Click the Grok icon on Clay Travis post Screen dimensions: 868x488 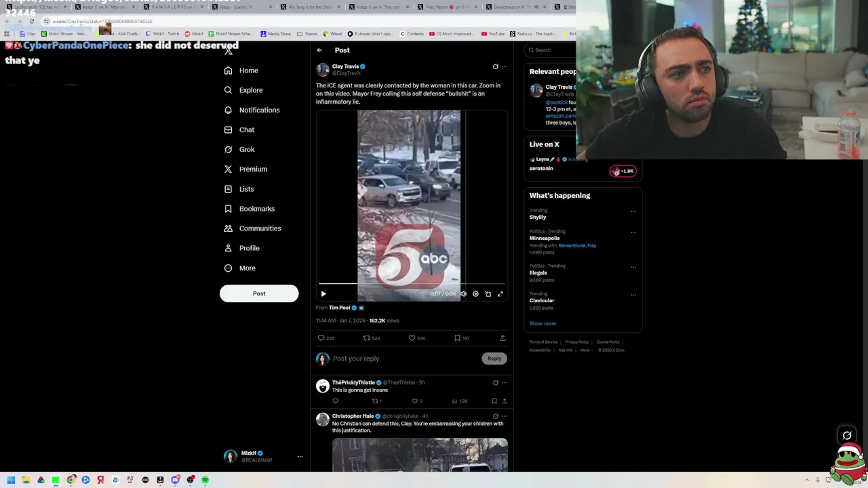495,66
